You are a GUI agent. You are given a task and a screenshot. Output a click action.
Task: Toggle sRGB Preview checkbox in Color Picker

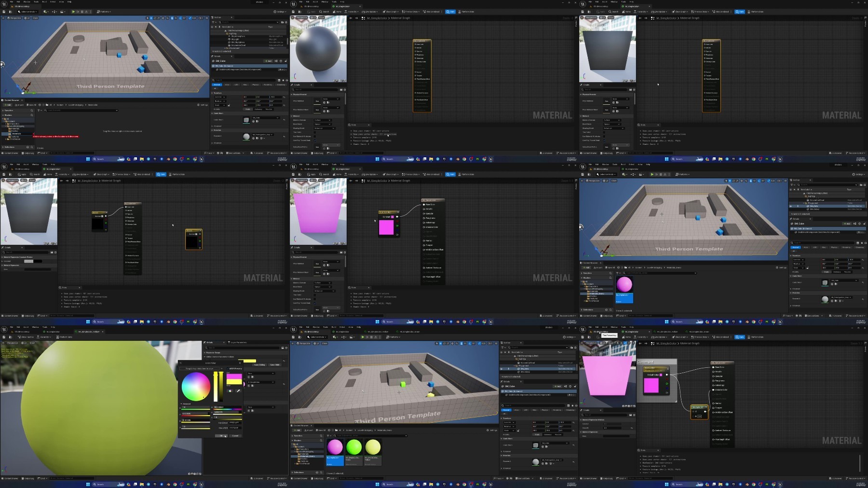click(x=228, y=369)
